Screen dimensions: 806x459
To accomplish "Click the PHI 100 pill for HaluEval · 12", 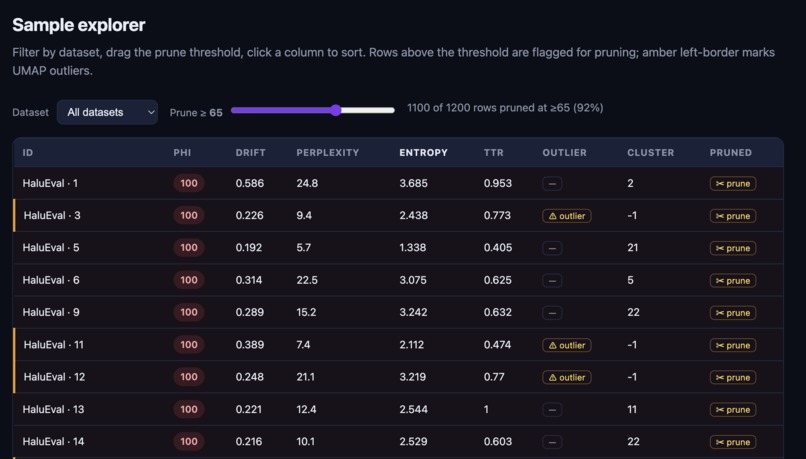I will point(189,377).
